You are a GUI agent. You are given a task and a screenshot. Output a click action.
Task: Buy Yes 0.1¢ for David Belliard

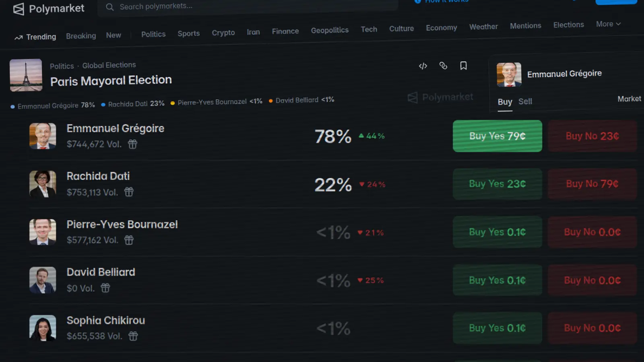(x=497, y=280)
